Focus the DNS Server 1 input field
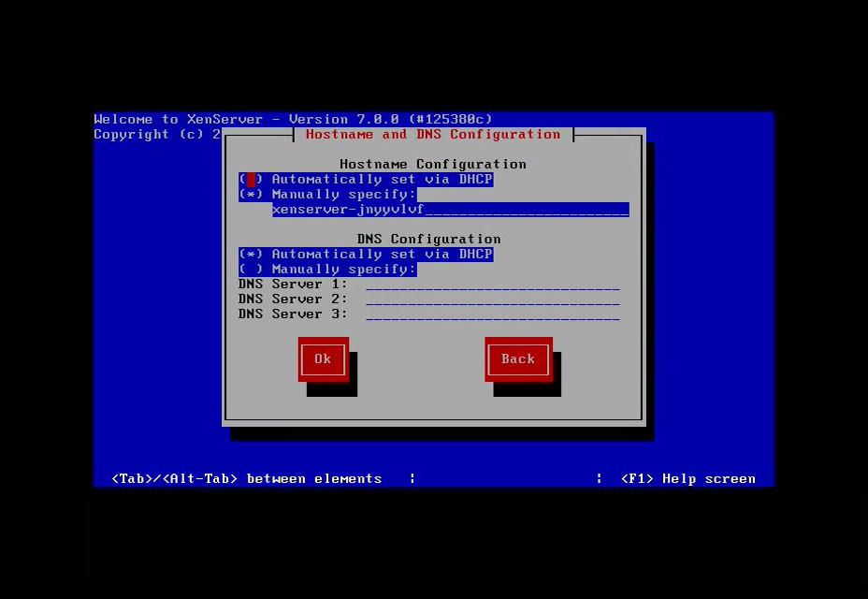Image resolution: width=868 pixels, height=599 pixels. click(493, 285)
